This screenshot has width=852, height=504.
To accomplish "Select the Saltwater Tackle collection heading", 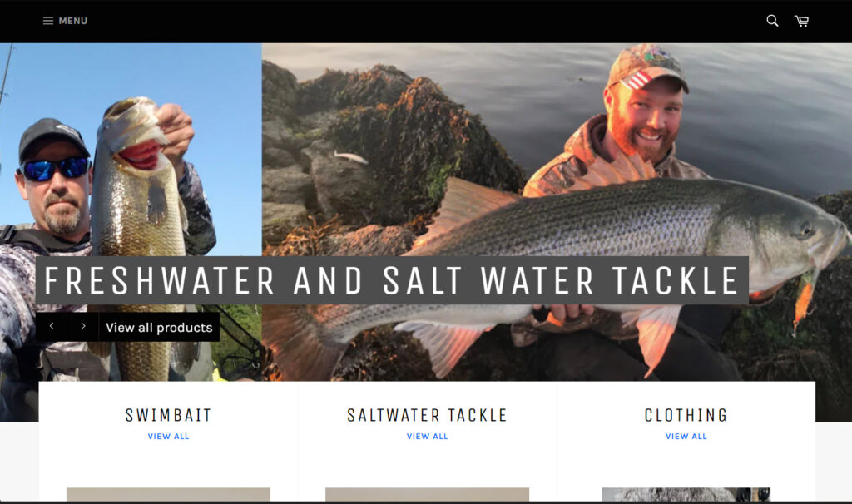I will click(x=427, y=415).
